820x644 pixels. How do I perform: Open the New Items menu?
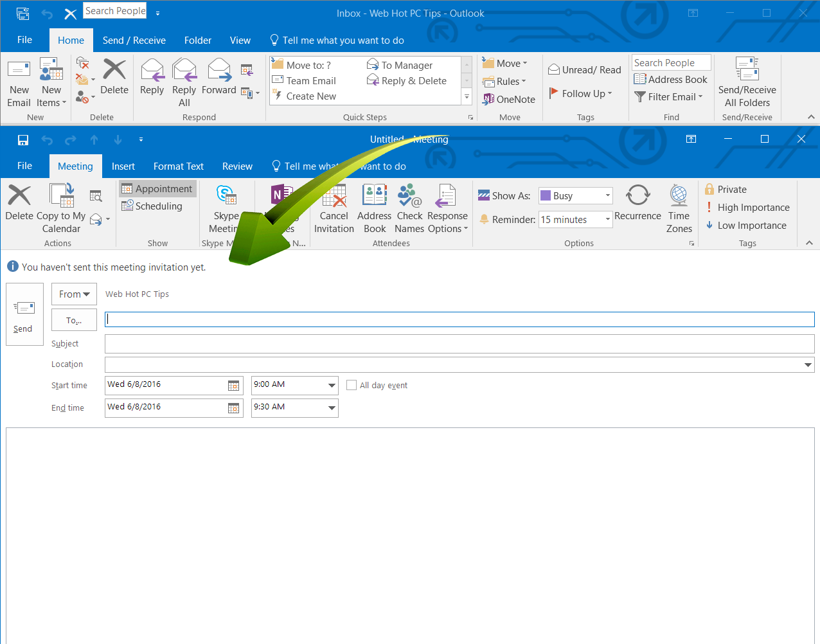51,84
